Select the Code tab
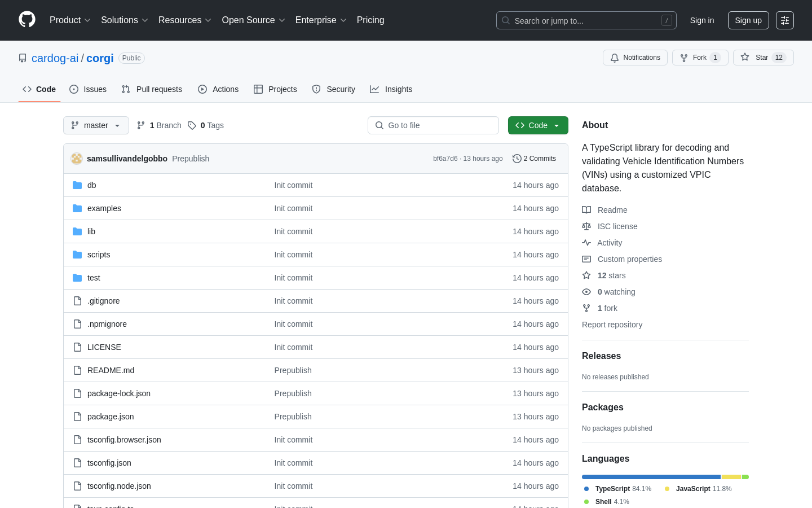The height and width of the screenshot is (508, 812). (x=39, y=89)
